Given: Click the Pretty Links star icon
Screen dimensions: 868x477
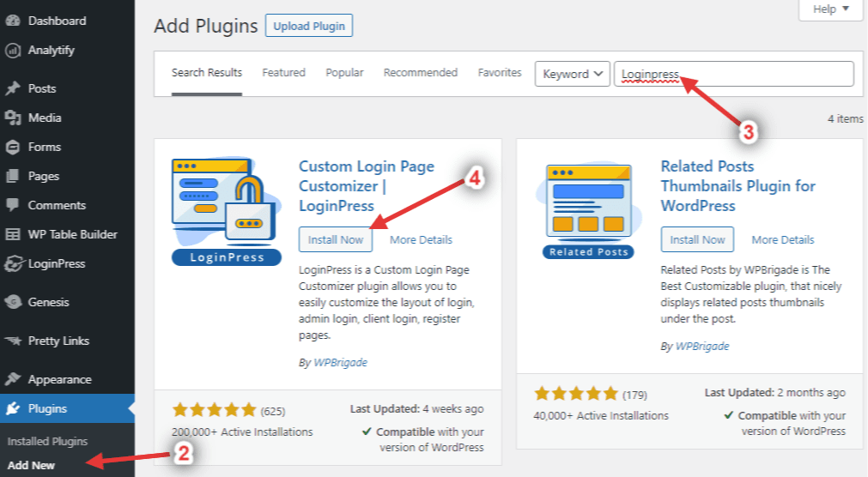Looking at the screenshot, I should click(12, 341).
